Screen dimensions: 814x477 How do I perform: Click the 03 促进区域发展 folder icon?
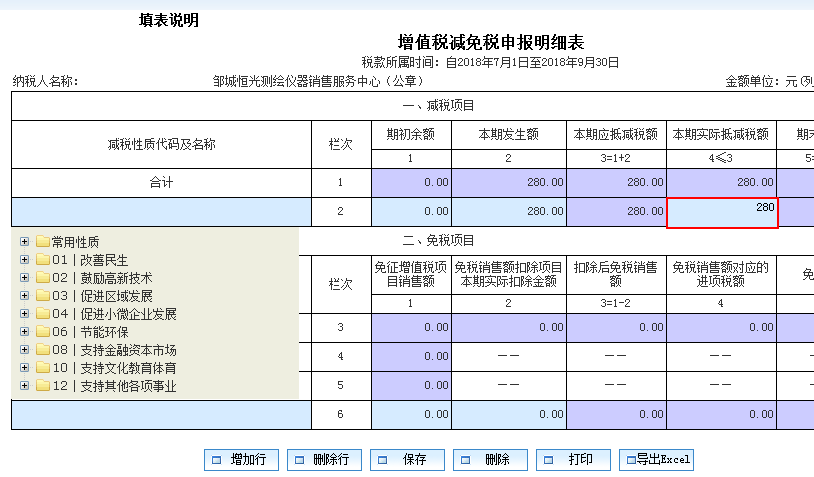(43, 296)
